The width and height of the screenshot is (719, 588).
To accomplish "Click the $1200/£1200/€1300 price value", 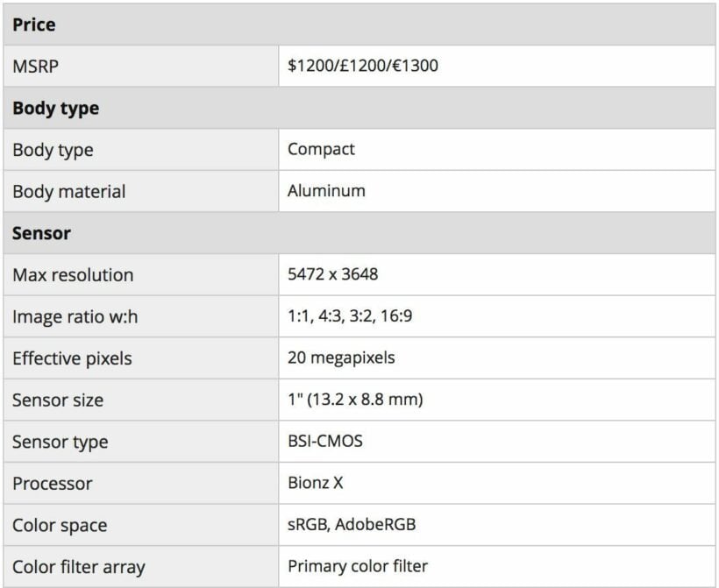I will [x=363, y=66].
